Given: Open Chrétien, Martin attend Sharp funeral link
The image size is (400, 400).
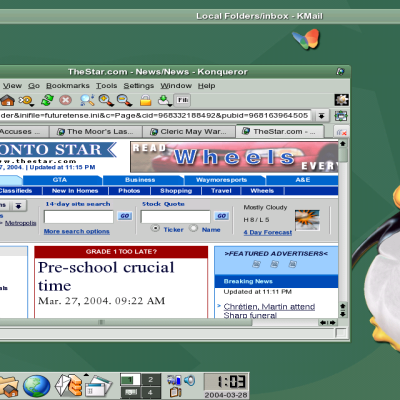Looking at the screenshot, I should [269, 310].
